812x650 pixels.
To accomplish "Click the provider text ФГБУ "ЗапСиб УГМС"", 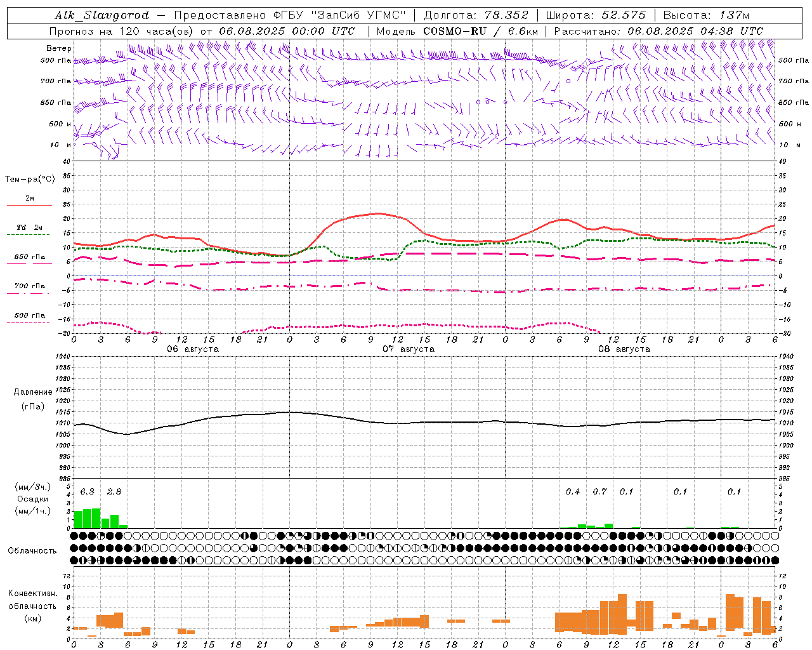I will 340,15.
